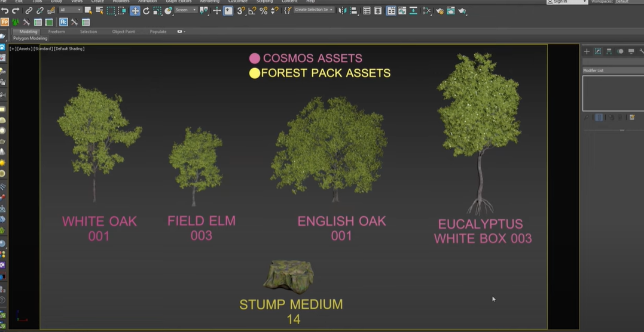Open the Mirror tool
Image resolution: width=644 pixels, height=332 pixels.
point(343,11)
